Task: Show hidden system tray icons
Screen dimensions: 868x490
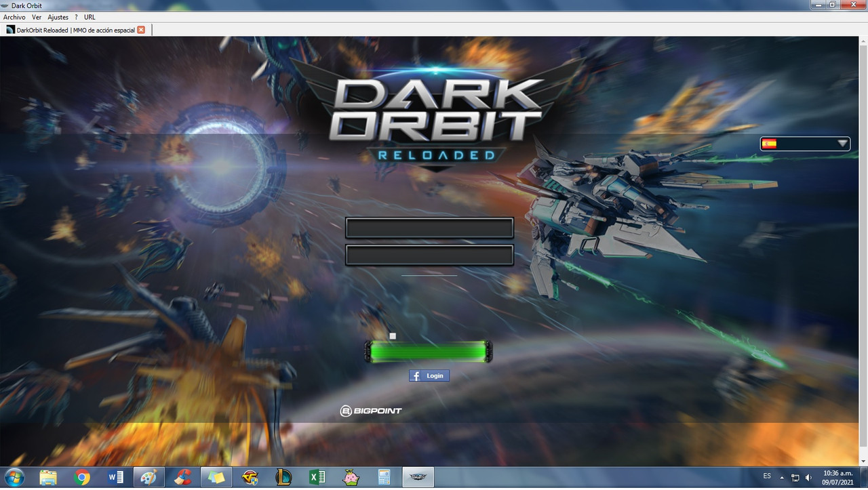Action: click(782, 477)
